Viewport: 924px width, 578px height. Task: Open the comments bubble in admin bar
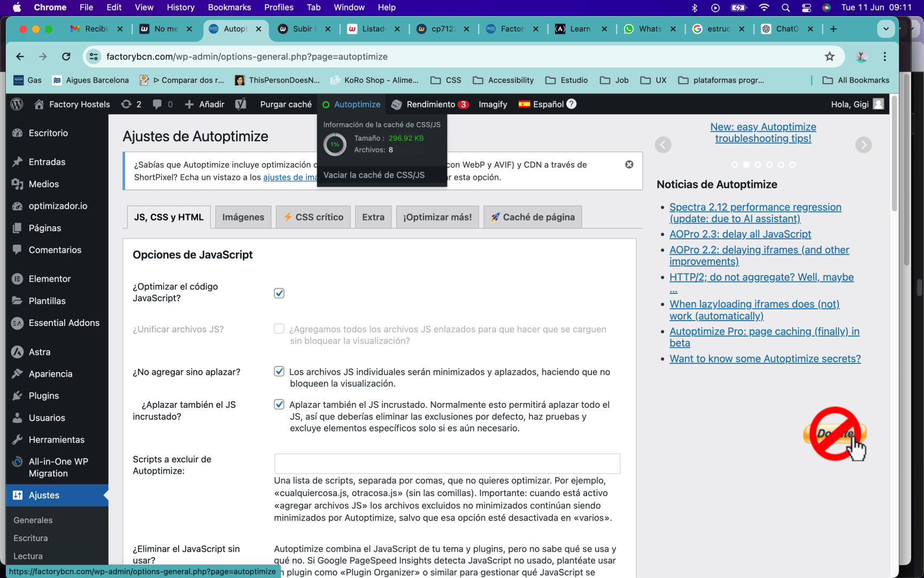pyautogui.click(x=163, y=104)
